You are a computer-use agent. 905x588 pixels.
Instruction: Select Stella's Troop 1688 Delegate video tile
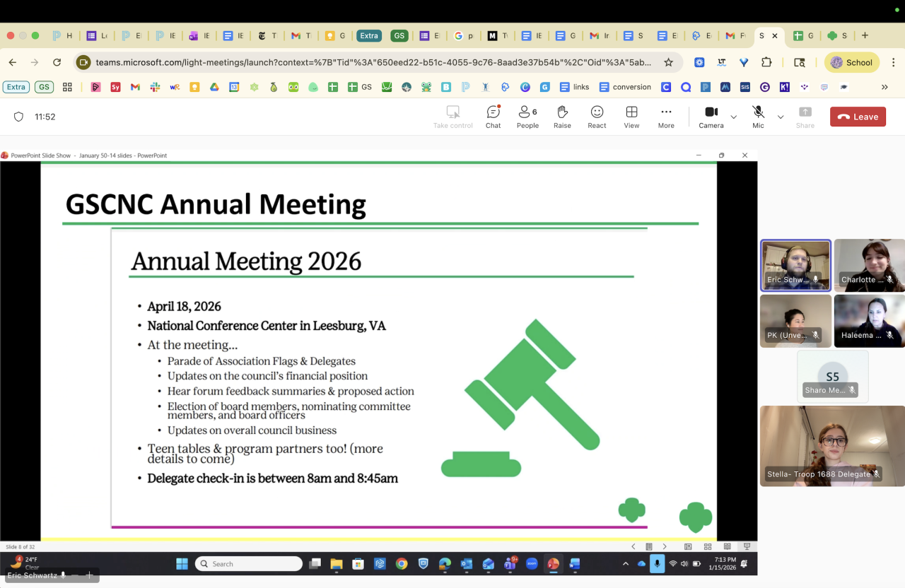(832, 446)
